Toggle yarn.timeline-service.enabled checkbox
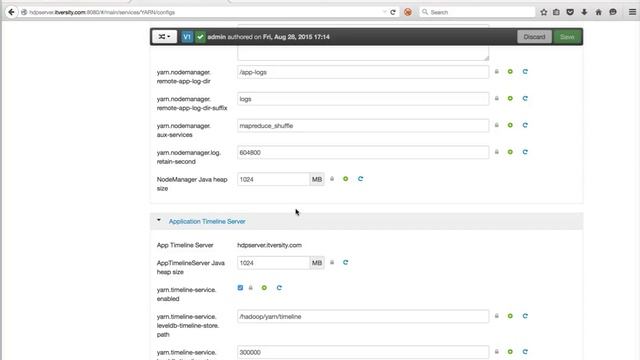This screenshot has height=360, width=640. (240, 288)
